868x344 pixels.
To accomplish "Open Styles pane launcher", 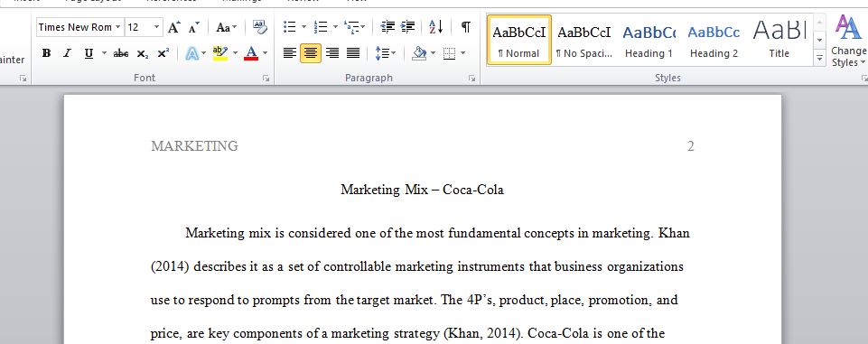I will [863, 79].
